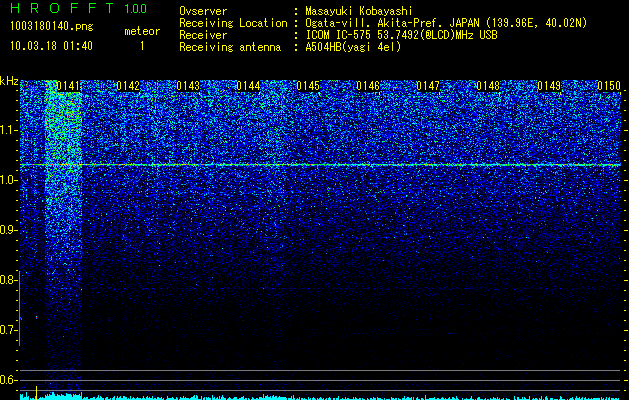Click the meteor count value 1

[142, 46]
